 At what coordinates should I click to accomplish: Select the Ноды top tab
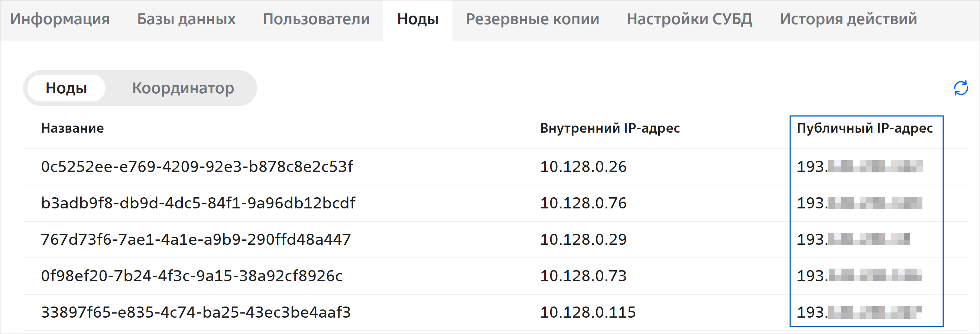pos(418,19)
